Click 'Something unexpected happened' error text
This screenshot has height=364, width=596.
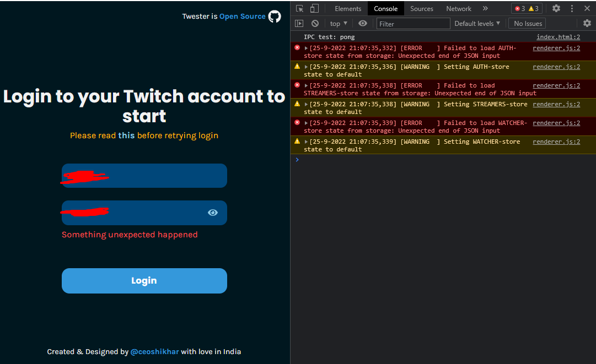click(x=130, y=235)
